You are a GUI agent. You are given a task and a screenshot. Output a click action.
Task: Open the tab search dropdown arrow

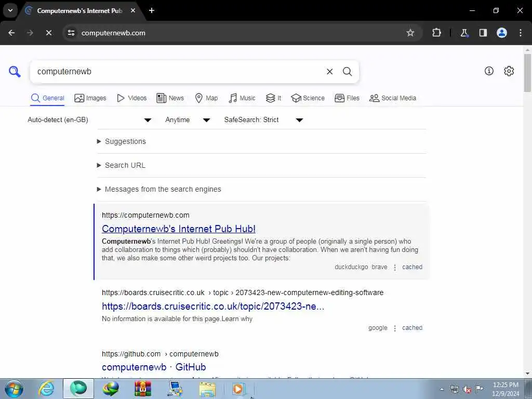[x=10, y=10]
